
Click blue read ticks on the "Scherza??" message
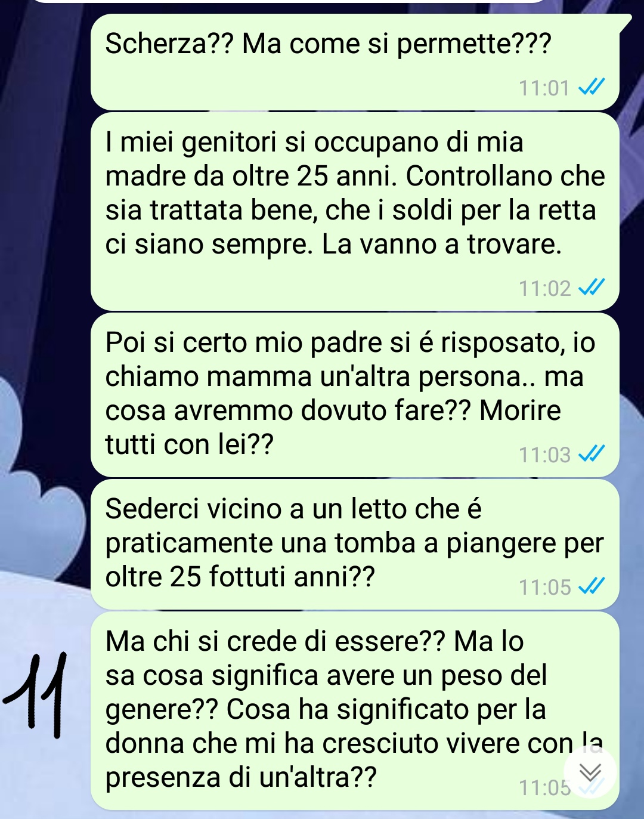[x=592, y=88]
